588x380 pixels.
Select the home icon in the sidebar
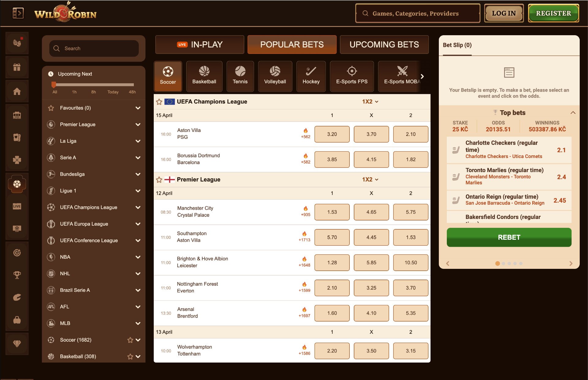pos(17,91)
